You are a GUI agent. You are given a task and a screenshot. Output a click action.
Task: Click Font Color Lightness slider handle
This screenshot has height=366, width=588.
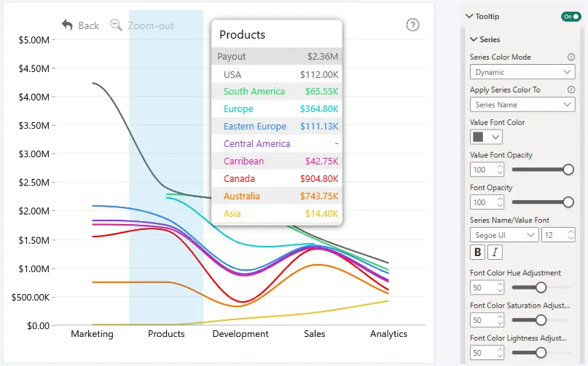click(541, 353)
